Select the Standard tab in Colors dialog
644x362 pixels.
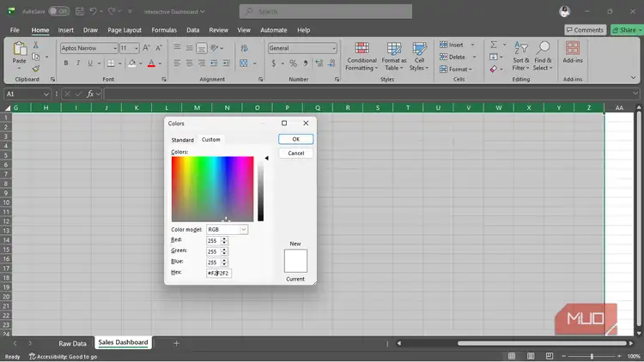pyautogui.click(x=182, y=140)
